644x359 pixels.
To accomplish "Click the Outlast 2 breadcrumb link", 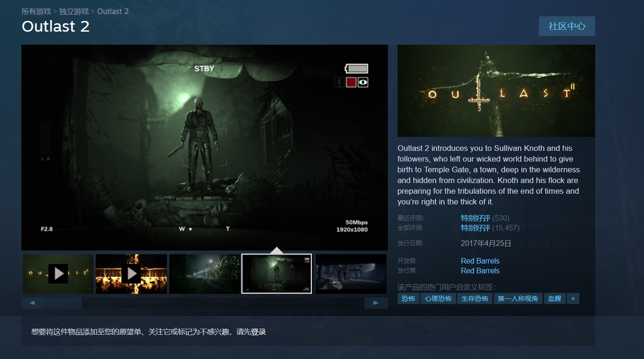I will tap(113, 11).
